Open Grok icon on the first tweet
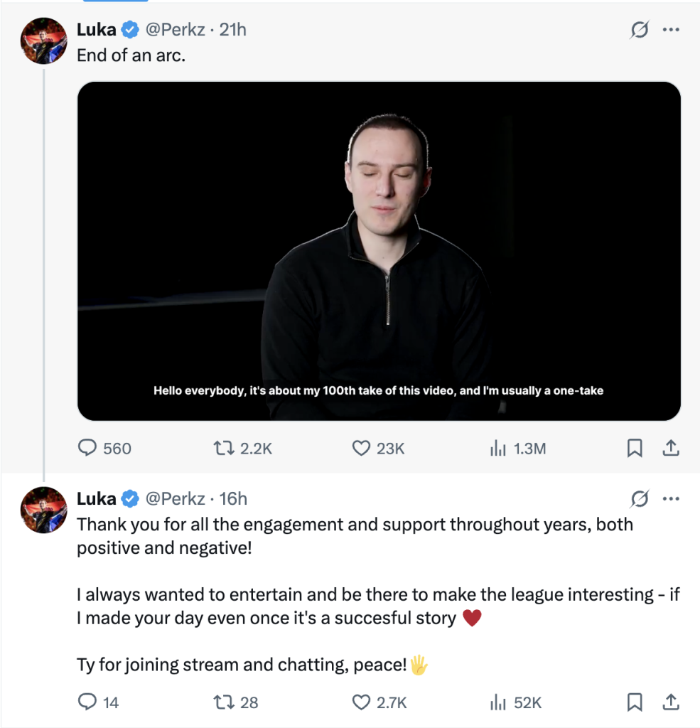700x728 pixels. pos(639,31)
